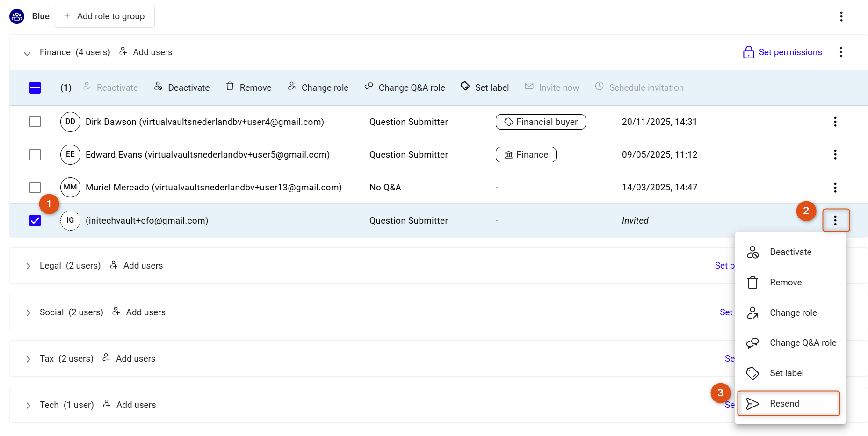Choose Remove from the context menu
This screenshot has width=868, height=436.
(790, 283)
